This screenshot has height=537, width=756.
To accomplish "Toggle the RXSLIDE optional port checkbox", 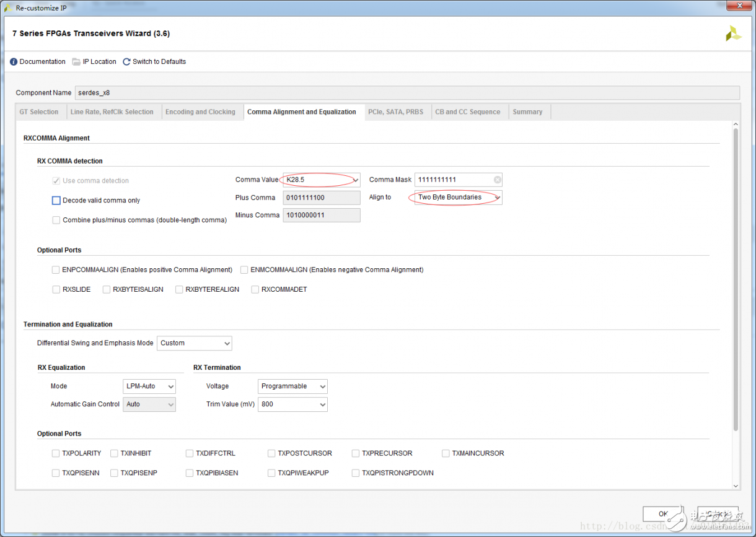I will tap(56, 289).
